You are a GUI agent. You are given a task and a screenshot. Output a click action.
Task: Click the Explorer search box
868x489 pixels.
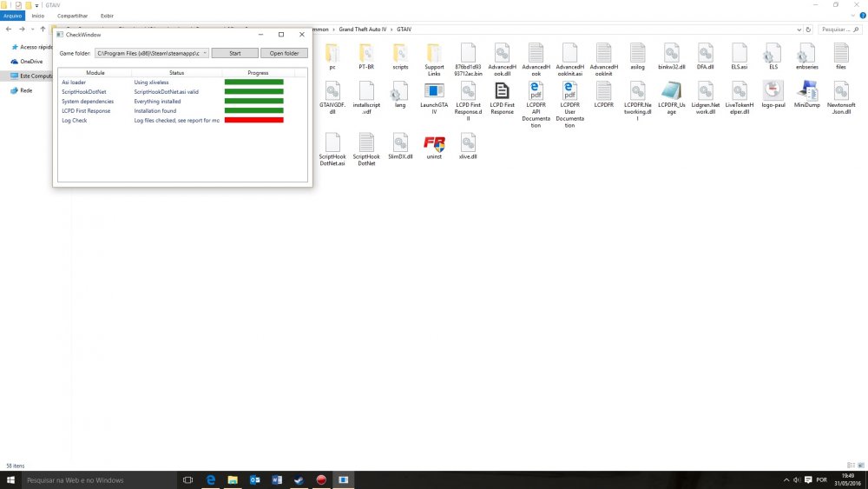839,30
